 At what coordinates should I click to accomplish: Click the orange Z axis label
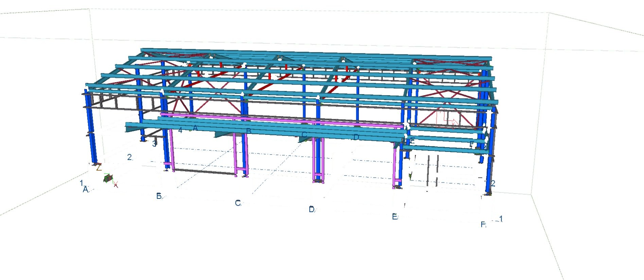99,167
